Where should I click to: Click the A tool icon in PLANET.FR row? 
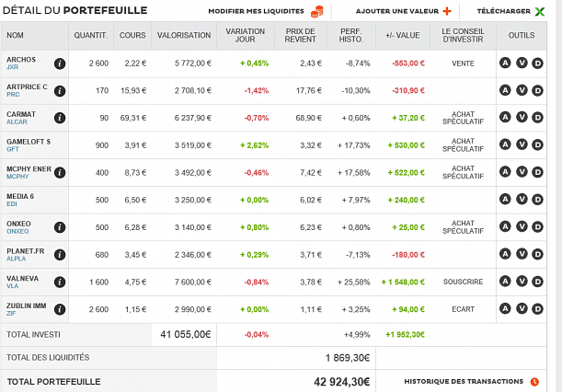click(505, 254)
